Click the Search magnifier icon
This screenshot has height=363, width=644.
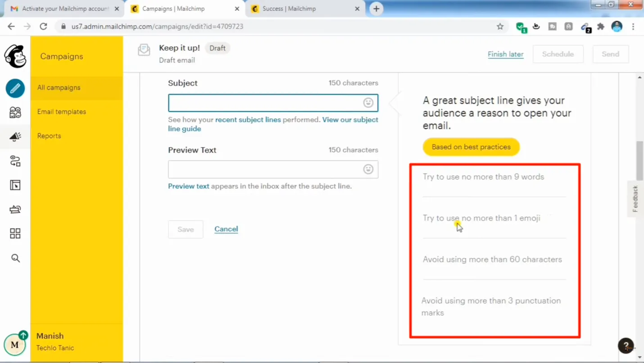(15, 258)
